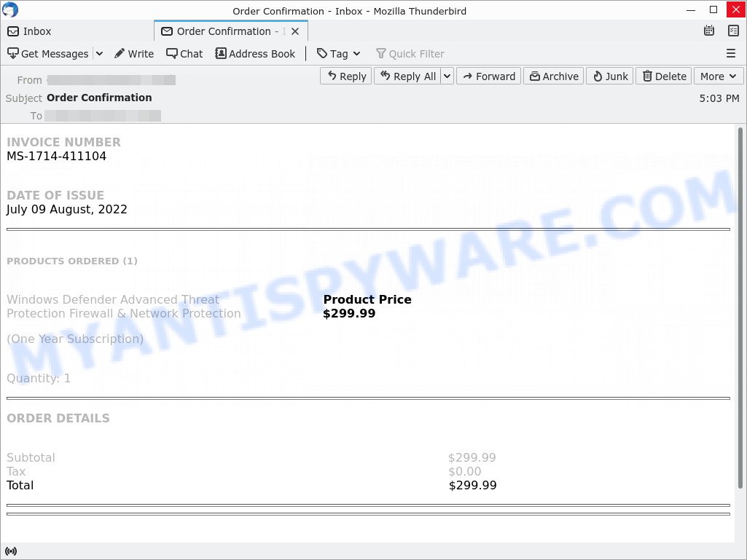Click the network activity icon in status bar
This screenshot has height=560, width=747.
click(x=11, y=551)
